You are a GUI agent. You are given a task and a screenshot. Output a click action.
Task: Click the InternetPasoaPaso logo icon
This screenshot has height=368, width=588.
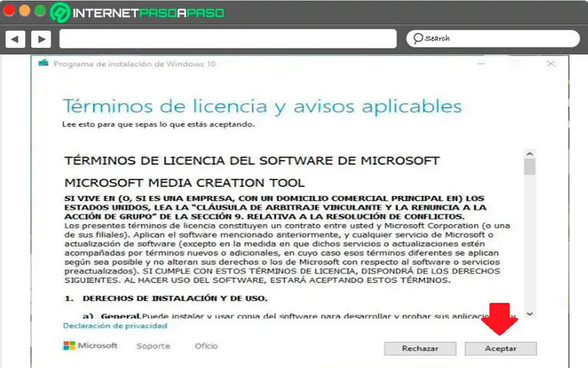[60, 13]
